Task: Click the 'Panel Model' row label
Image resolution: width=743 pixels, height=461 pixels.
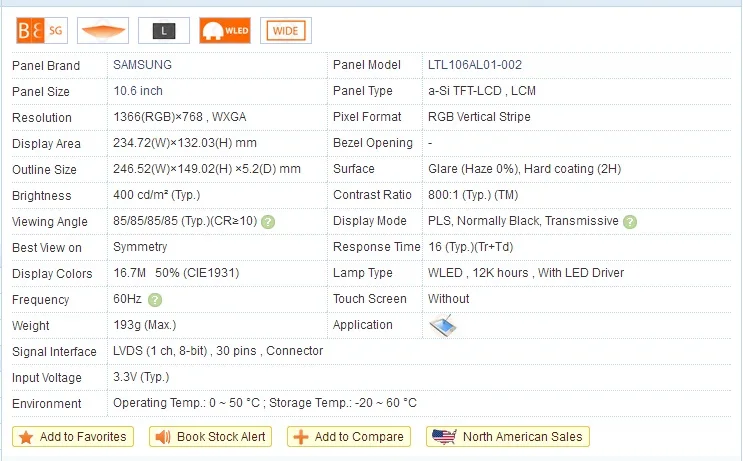Action: tap(367, 65)
